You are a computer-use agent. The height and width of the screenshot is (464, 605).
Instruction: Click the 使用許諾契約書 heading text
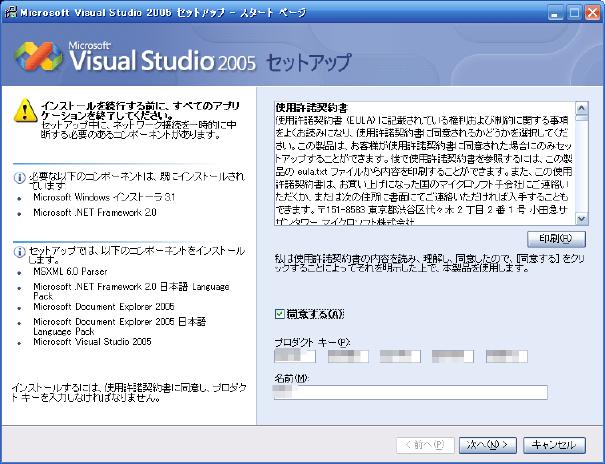(312, 108)
